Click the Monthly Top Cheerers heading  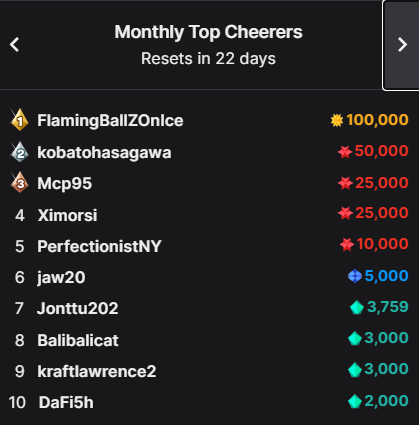point(208,32)
